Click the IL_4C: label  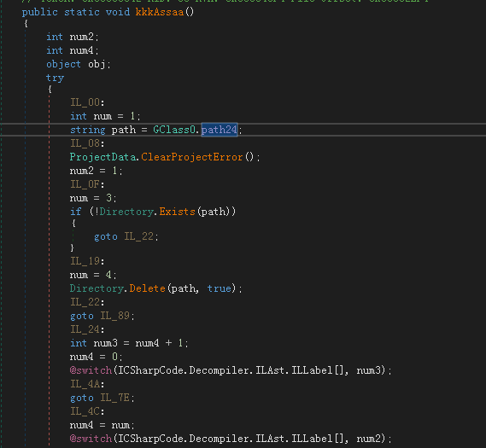pyautogui.click(x=87, y=411)
